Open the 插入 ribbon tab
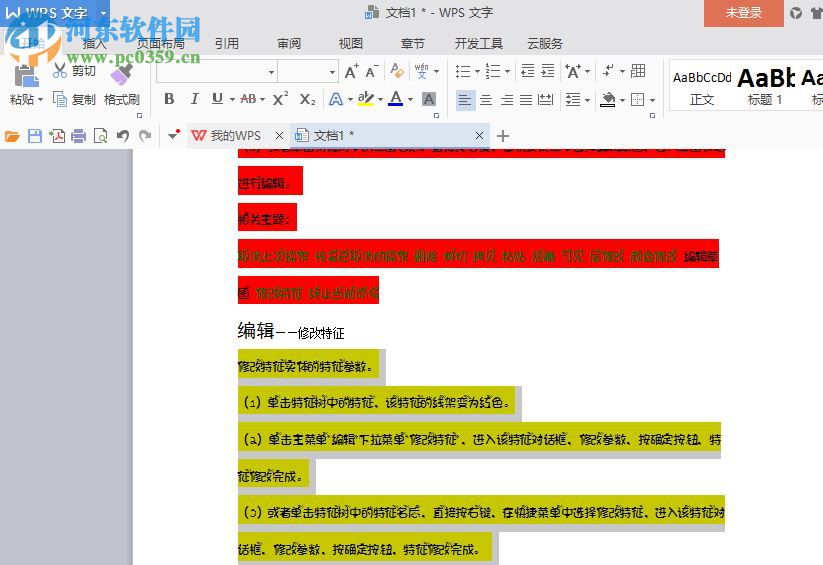The width and height of the screenshot is (823, 565). pos(94,44)
